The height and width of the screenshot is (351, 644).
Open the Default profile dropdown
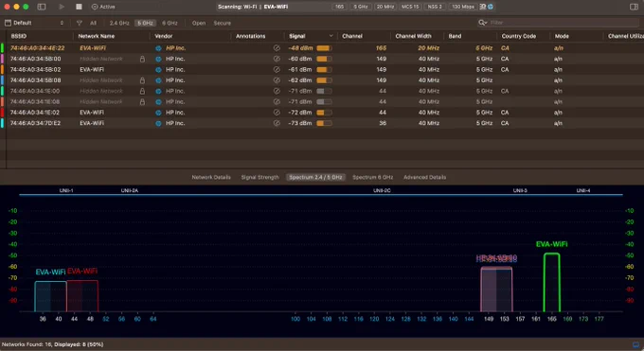[x=34, y=23]
